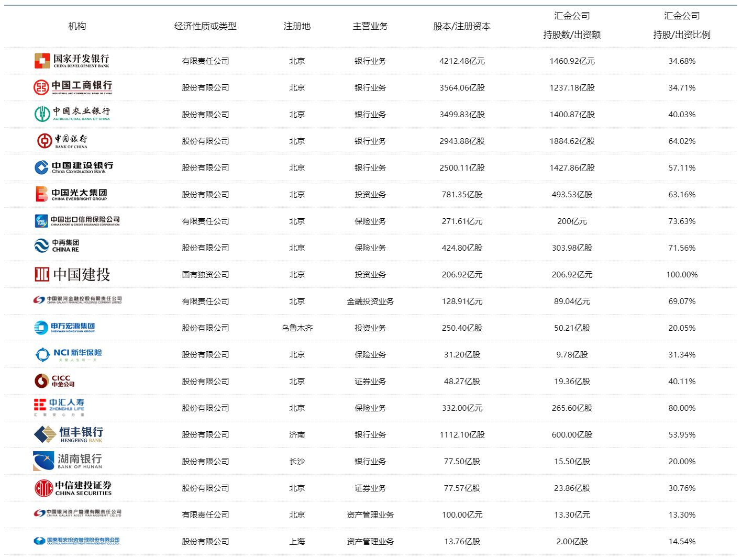Select the Agricultural Bank of China logo
This screenshot has height=560, width=742.
(72, 114)
